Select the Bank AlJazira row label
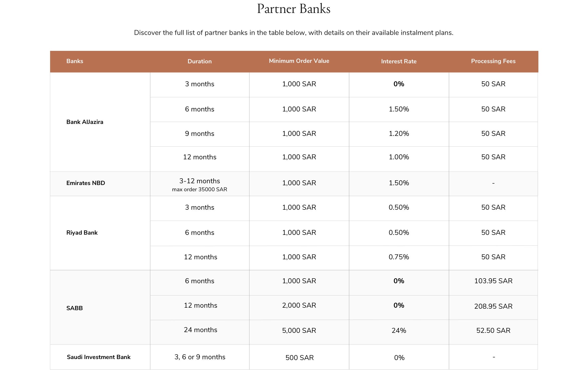The width and height of the screenshot is (588, 370). (85, 122)
